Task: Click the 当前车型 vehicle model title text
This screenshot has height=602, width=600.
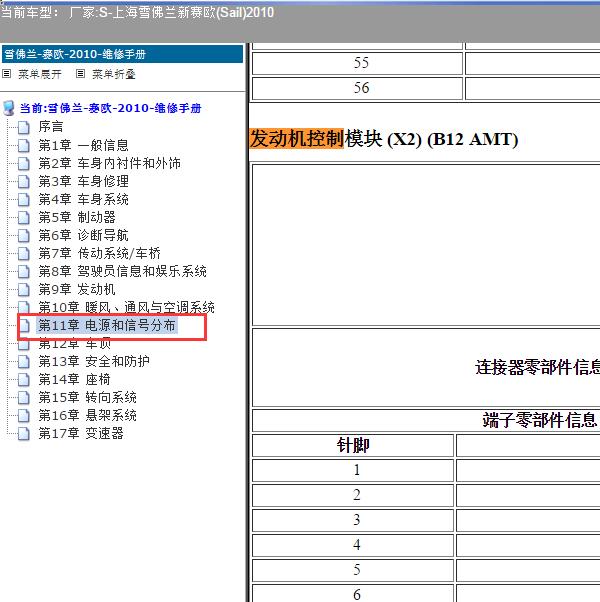Action: tap(137, 13)
